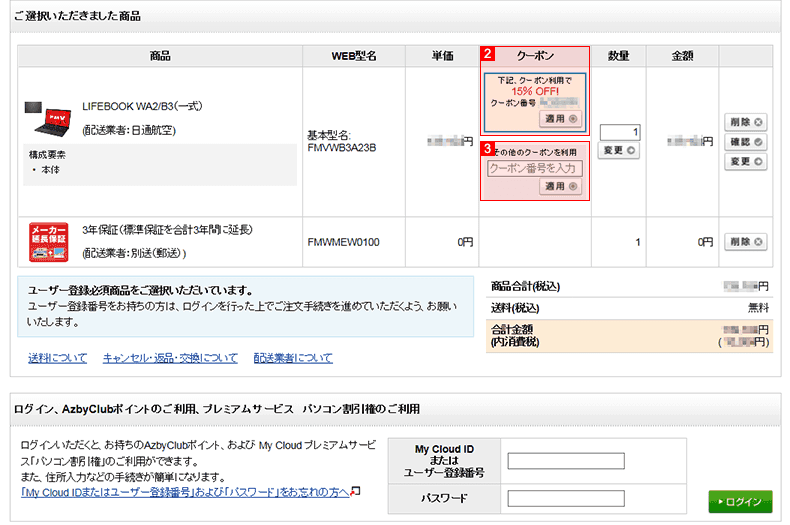
Task: Click 配送業者:別送(郵送) text
Action: (134, 253)
